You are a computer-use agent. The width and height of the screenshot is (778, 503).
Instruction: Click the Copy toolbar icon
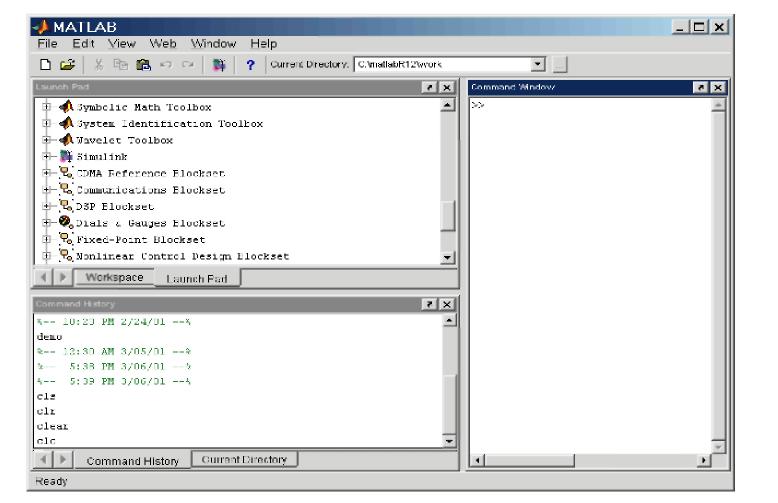pos(121,64)
